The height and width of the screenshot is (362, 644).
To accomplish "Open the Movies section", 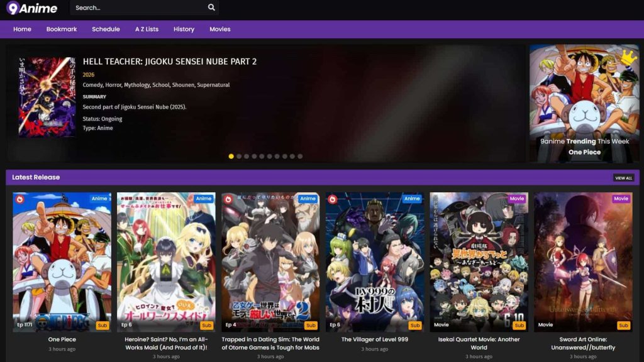I will 219,29.
